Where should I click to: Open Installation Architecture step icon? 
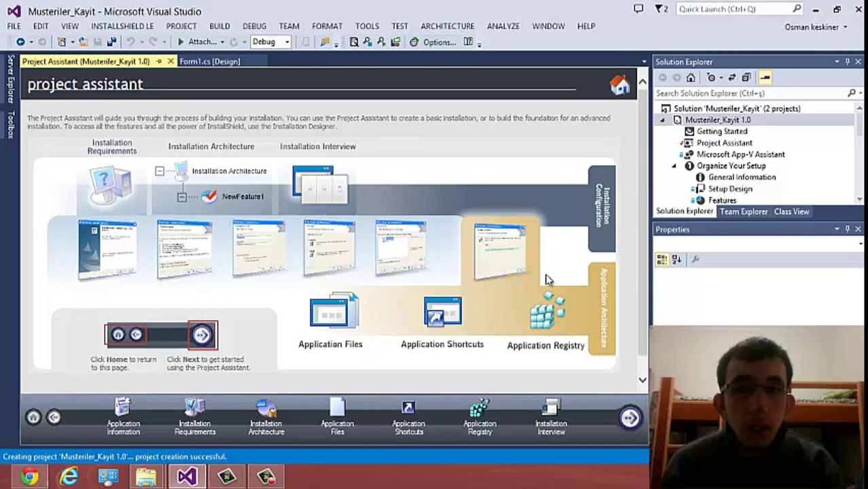pyautogui.click(x=266, y=416)
